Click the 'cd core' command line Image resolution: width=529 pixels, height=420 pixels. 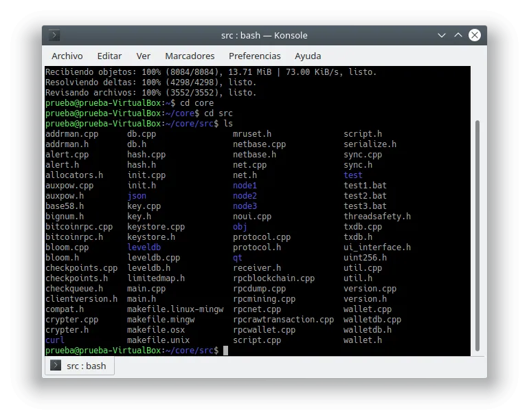[x=130, y=103]
